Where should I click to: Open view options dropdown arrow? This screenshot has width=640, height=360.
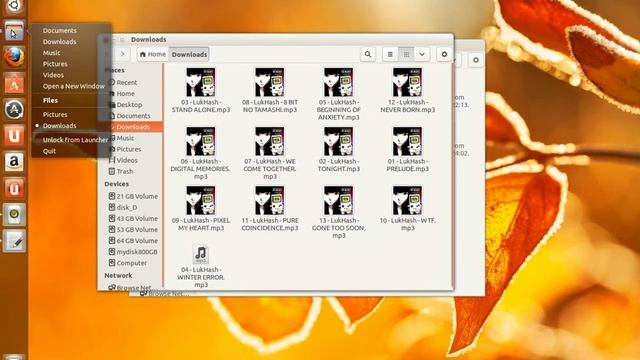click(422, 54)
